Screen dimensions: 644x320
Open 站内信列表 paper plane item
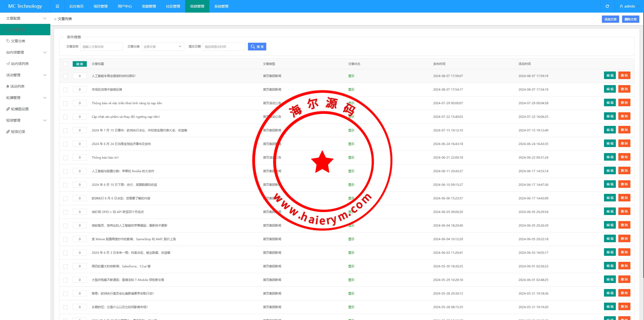[19, 64]
